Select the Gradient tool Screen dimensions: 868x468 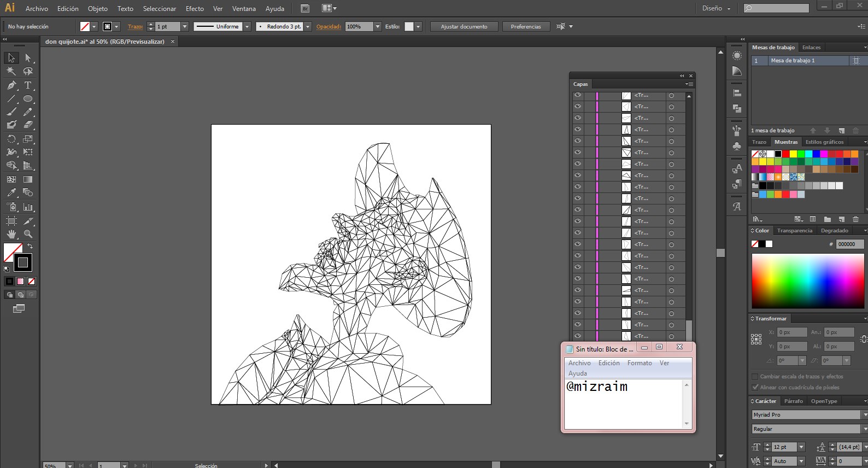28,179
